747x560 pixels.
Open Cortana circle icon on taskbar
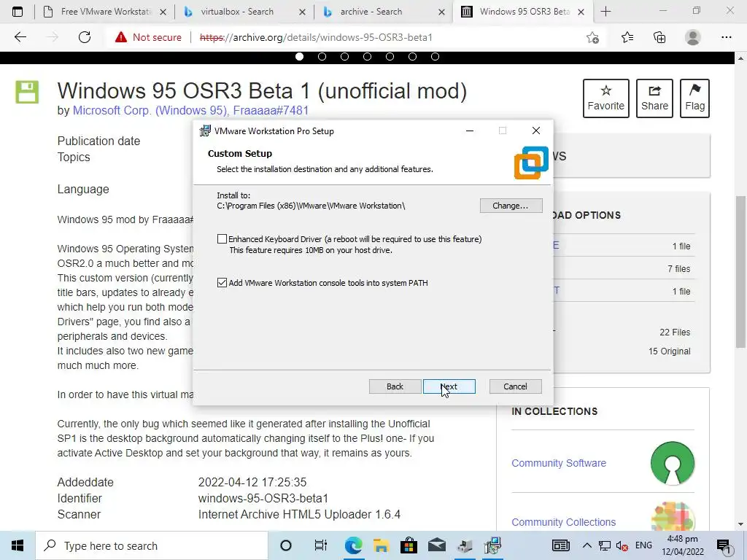click(x=286, y=545)
